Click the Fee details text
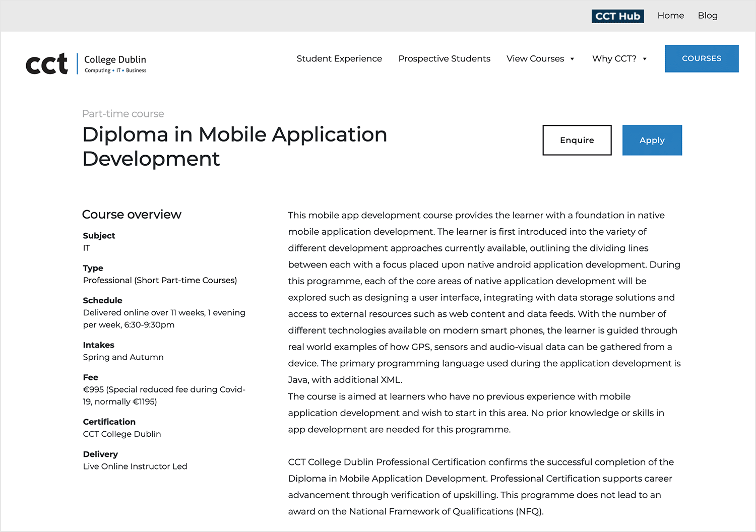 [x=164, y=395]
